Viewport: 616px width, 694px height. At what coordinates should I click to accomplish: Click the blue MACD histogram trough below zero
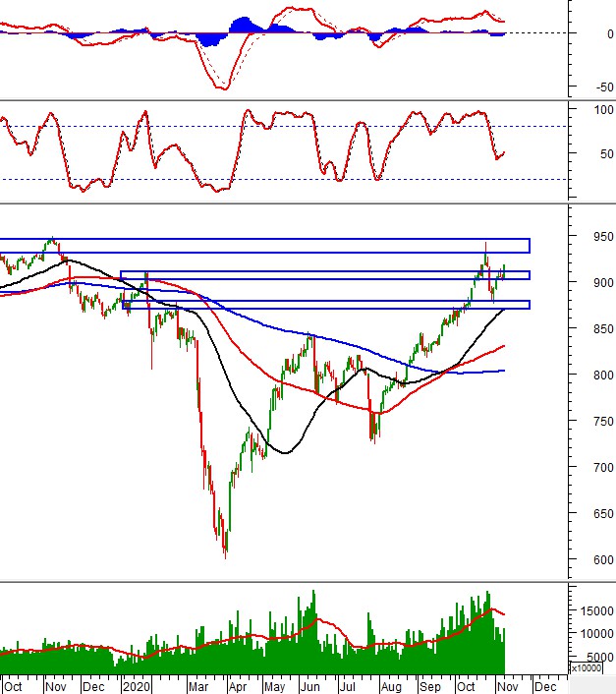point(210,40)
